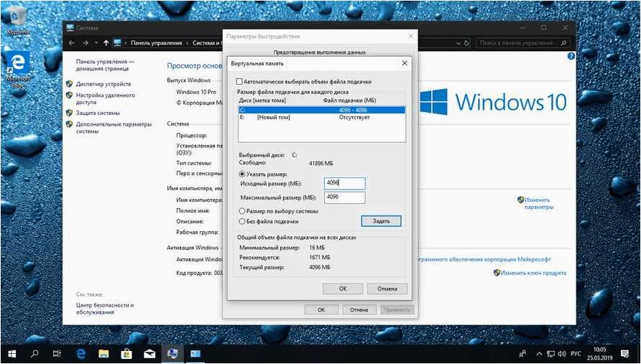Click the blue help question mark icon
The width and height of the screenshot is (641, 364).
pyautogui.click(x=571, y=57)
